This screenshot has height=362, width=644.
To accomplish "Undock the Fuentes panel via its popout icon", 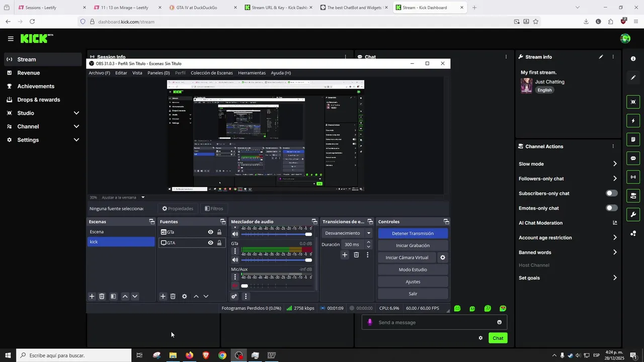I will tap(223, 222).
